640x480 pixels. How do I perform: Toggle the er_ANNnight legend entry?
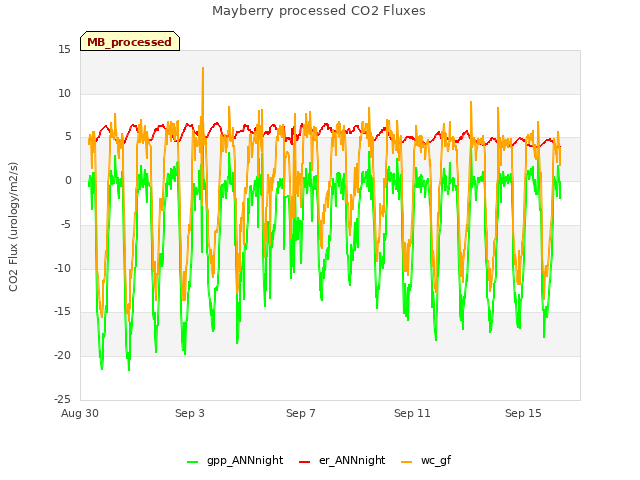(x=342, y=460)
